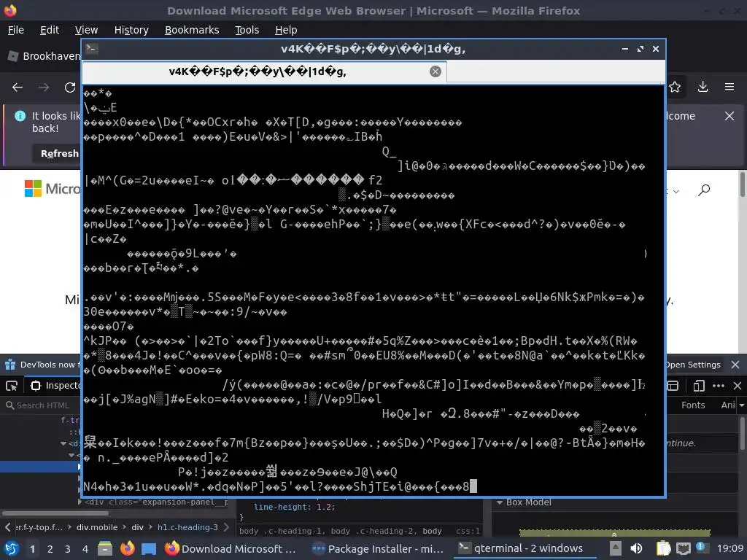Switch to DevTools Inspector tab
Viewport: 747px width, 560px height.
click(54, 385)
